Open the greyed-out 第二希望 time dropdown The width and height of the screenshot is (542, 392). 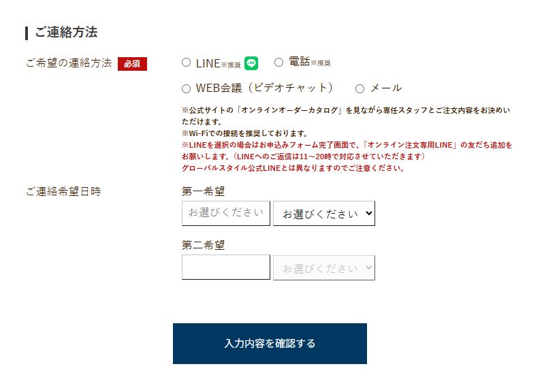324,267
